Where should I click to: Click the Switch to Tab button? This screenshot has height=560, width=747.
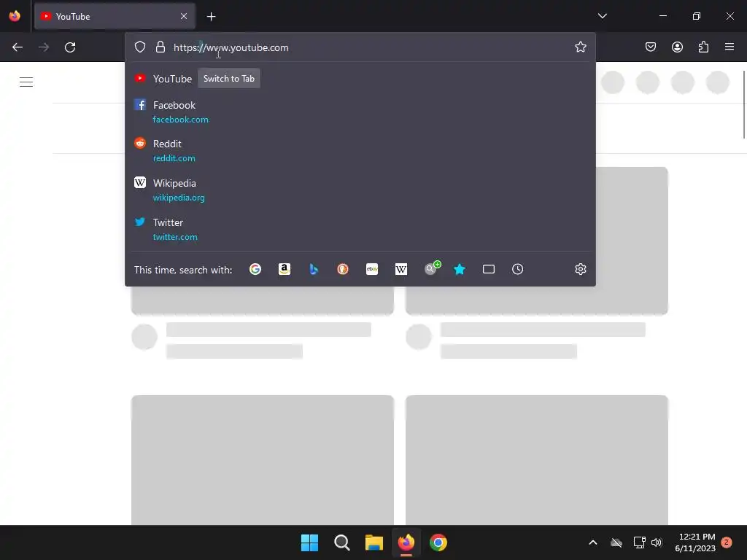point(229,79)
